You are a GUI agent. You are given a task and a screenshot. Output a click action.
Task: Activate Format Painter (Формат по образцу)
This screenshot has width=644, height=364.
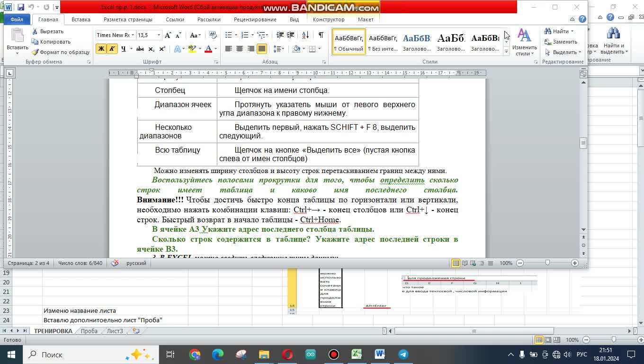[61, 52]
